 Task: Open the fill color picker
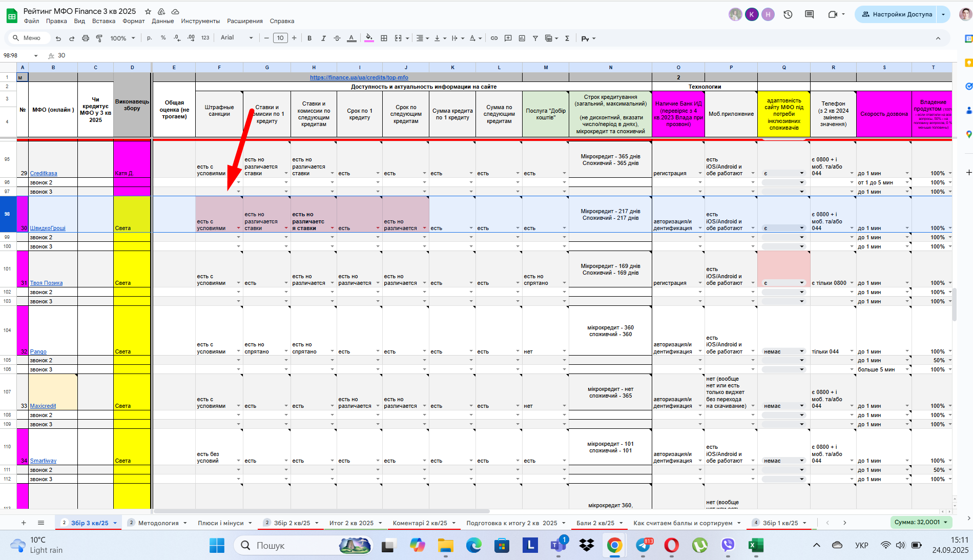[x=369, y=38]
